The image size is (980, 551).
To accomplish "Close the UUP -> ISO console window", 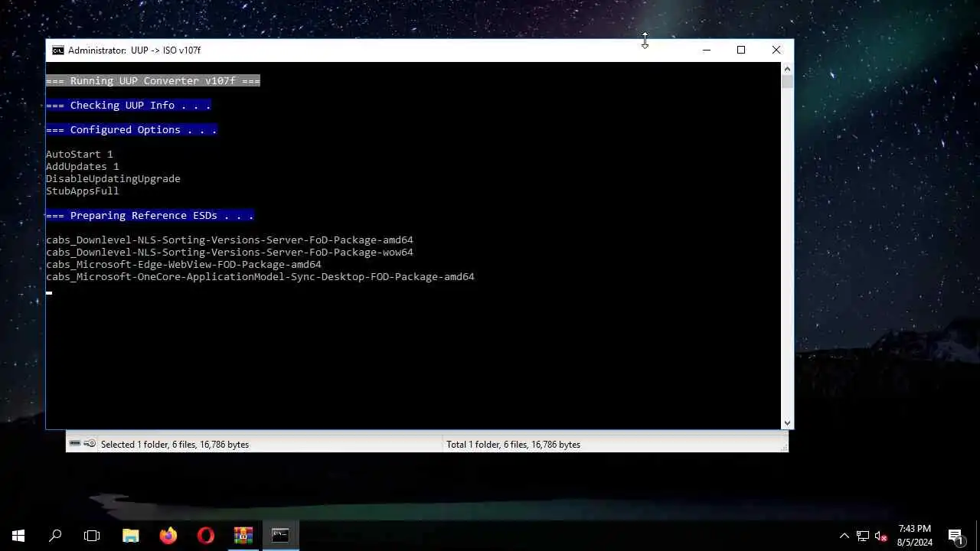I will 776,51.
